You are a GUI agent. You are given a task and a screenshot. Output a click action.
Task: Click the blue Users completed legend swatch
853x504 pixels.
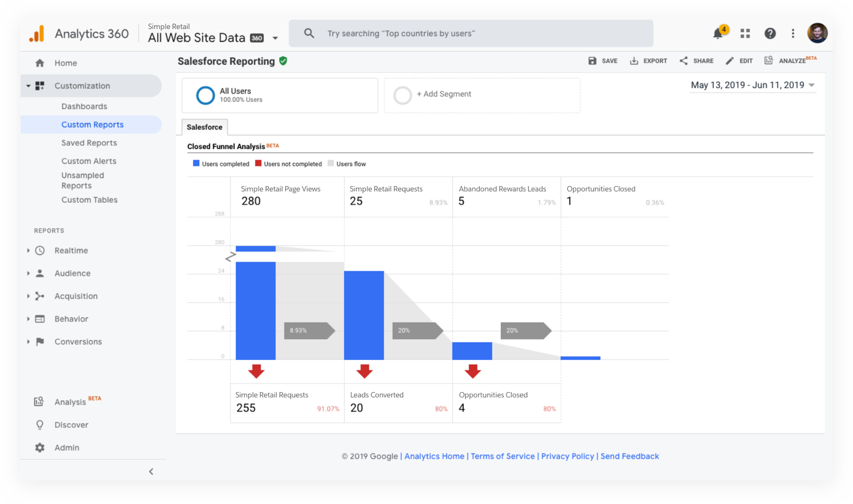[x=196, y=164]
